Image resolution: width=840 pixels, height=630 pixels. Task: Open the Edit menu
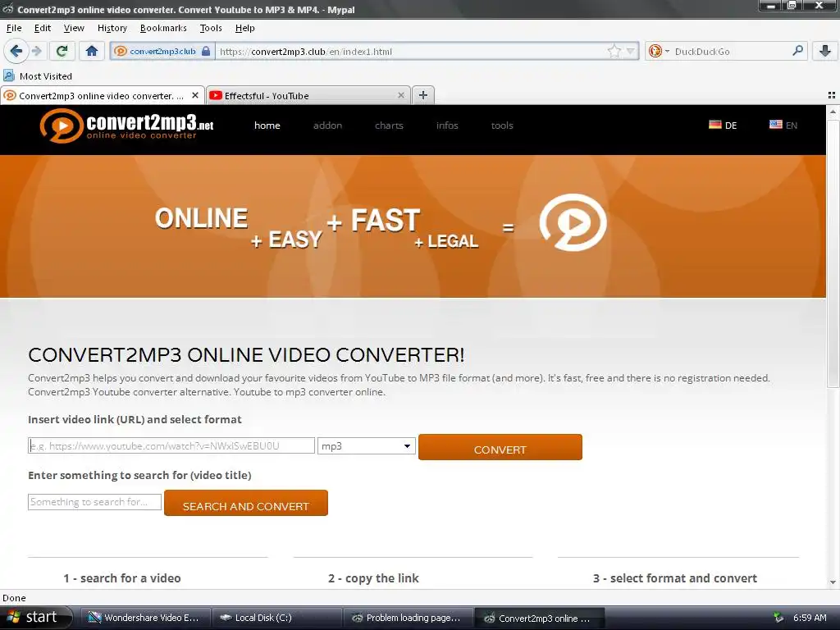43,28
